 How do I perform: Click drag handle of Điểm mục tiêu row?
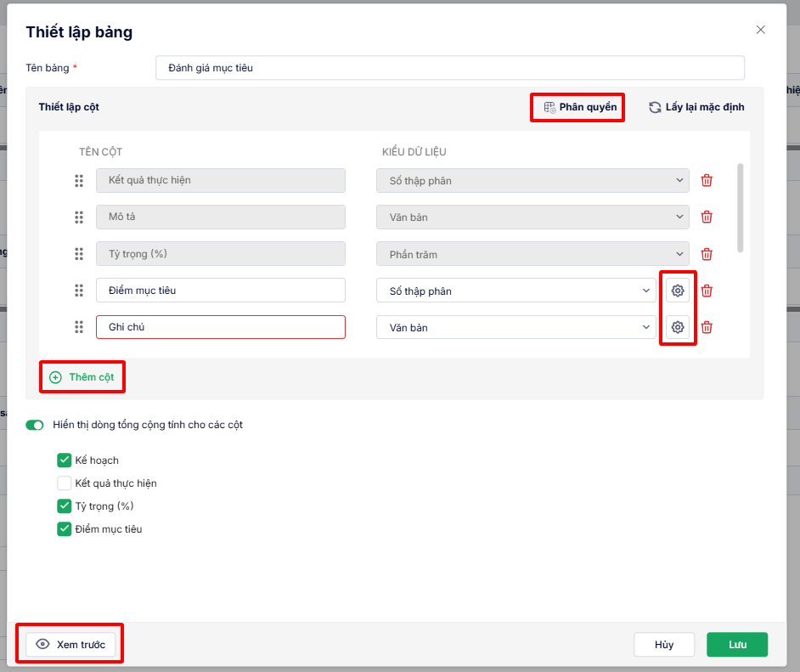pos(79,291)
